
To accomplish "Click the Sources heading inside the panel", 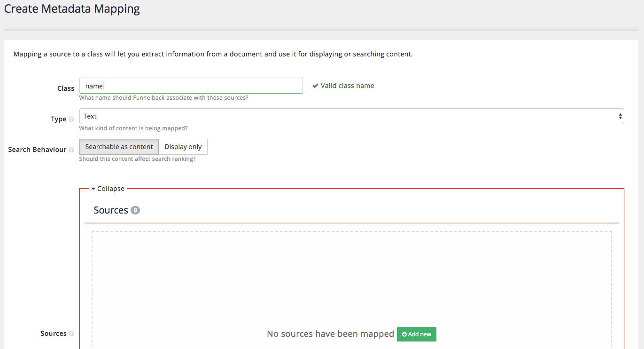I will (x=111, y=210).
